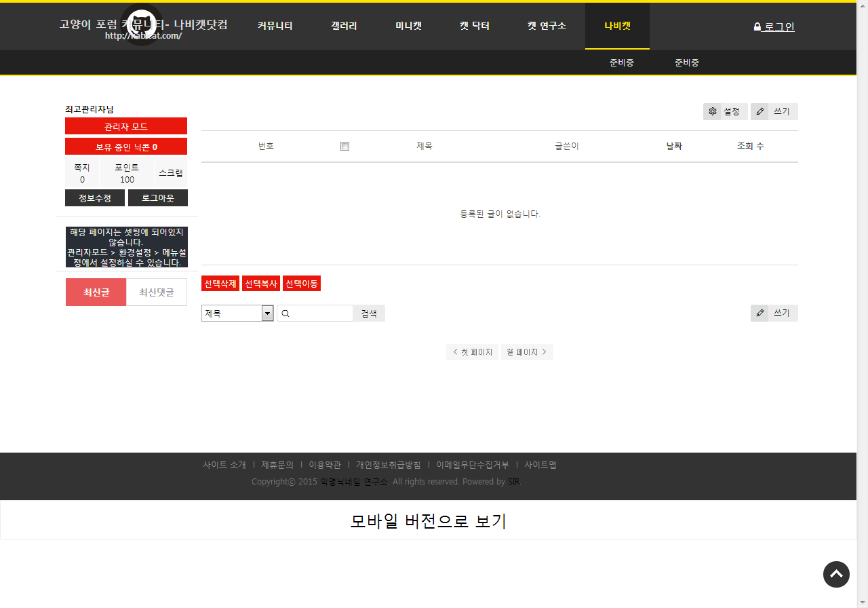Open board settings via the gear 설정 button
The image size is (868, 608).
click(725, 111)
